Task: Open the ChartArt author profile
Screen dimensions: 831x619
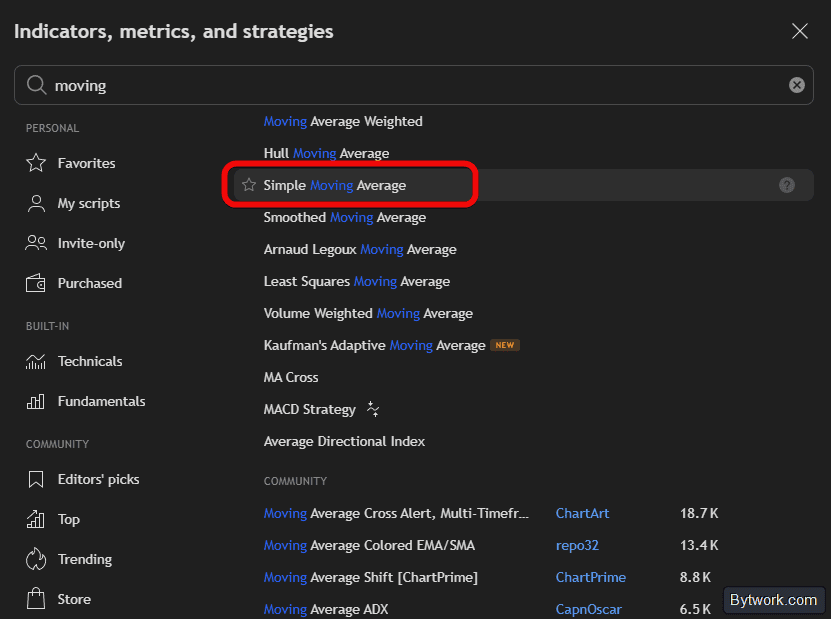Action: tap(582, 513)
